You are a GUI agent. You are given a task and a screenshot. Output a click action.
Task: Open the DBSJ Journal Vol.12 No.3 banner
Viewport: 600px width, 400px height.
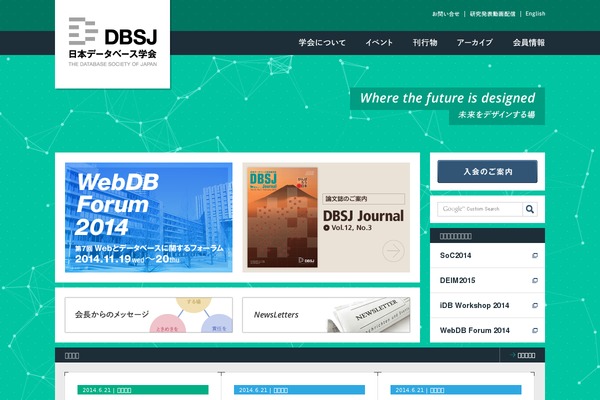tap(326, 217)
